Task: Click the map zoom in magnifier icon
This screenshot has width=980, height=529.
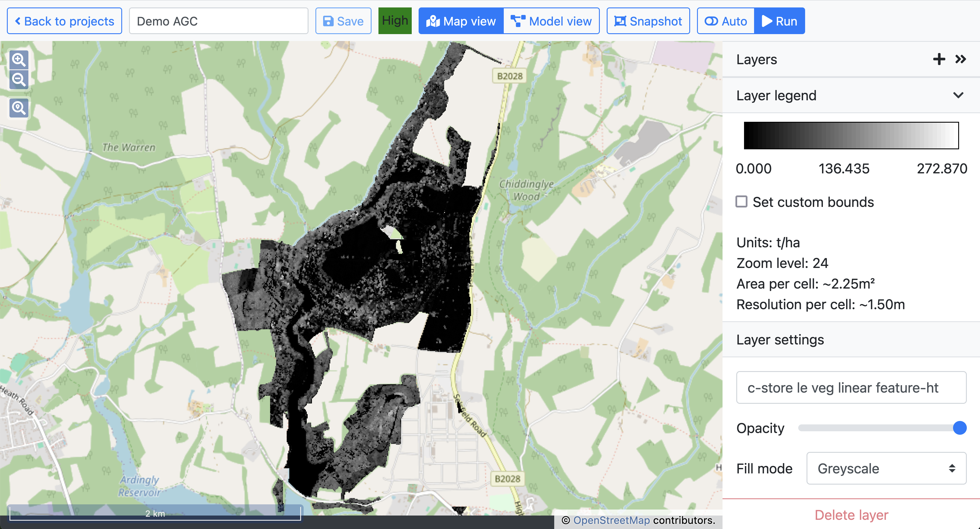Action: (19, 60)
